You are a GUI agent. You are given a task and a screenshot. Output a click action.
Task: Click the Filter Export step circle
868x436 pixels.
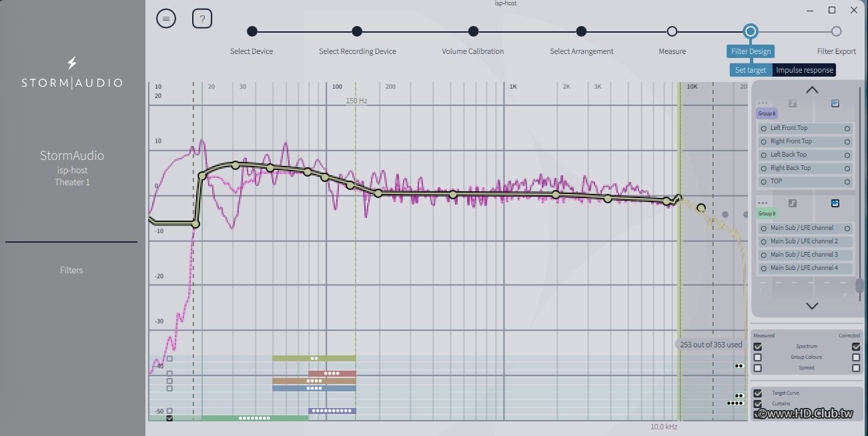(836, 31)
